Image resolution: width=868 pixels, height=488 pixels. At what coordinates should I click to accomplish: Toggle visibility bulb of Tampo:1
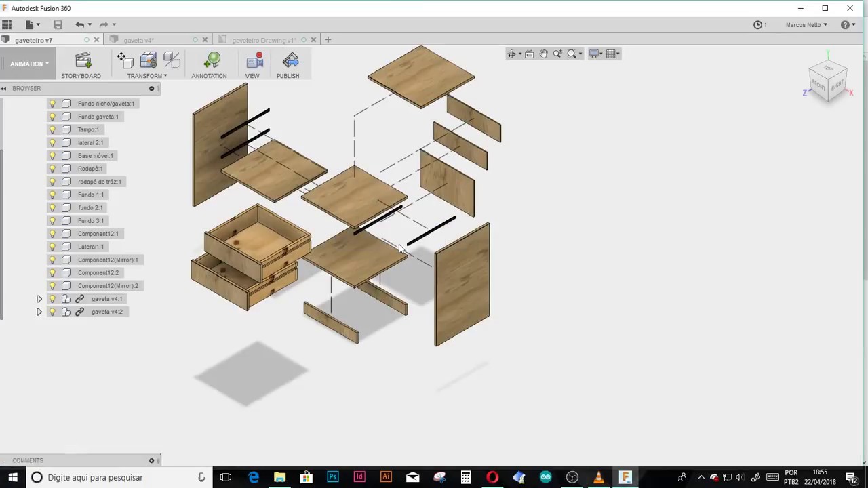coord(52,129)
